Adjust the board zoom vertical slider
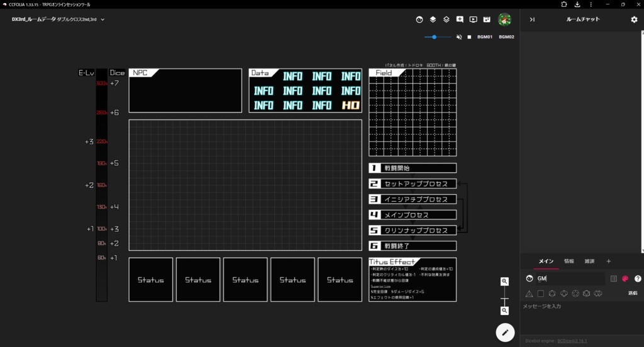The height and width of the screenshot is (347, 644). pyautogui.click(x=505, y=296)
